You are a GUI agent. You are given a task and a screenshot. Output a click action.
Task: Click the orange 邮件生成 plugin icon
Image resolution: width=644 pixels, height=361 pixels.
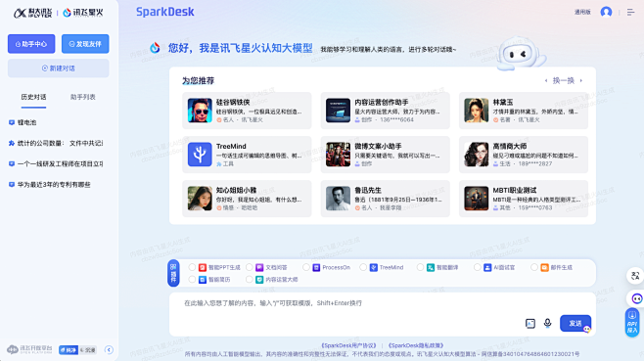544,267
